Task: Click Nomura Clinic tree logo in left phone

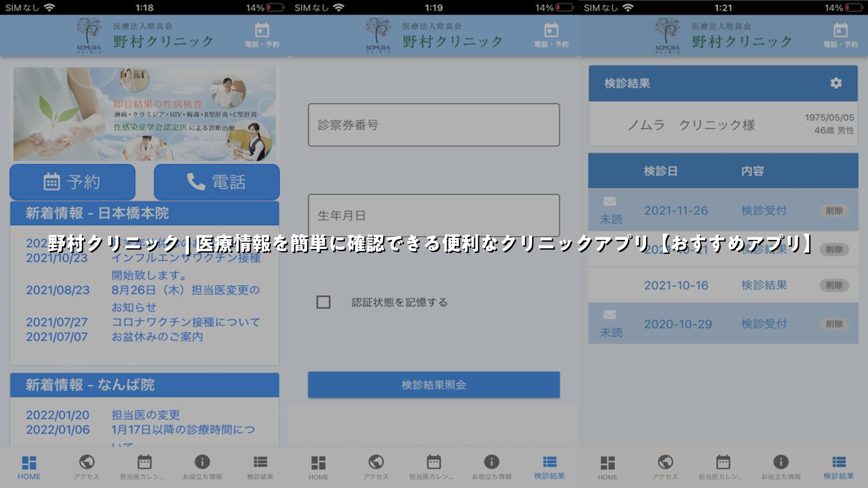Action: (89, 35)
